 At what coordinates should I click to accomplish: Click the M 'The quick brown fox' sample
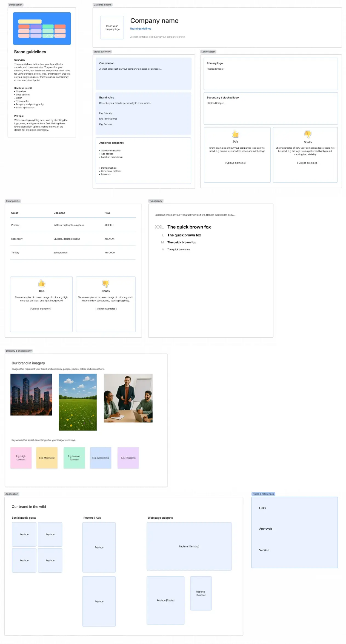tap(182, 242)
